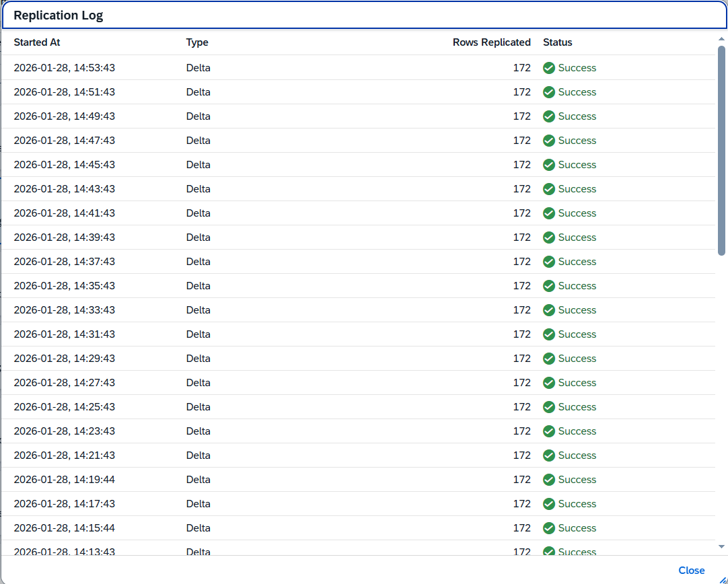Click the dialog resize handle in the corner
This screenshot has width=728, height=584.
(723, 579)
